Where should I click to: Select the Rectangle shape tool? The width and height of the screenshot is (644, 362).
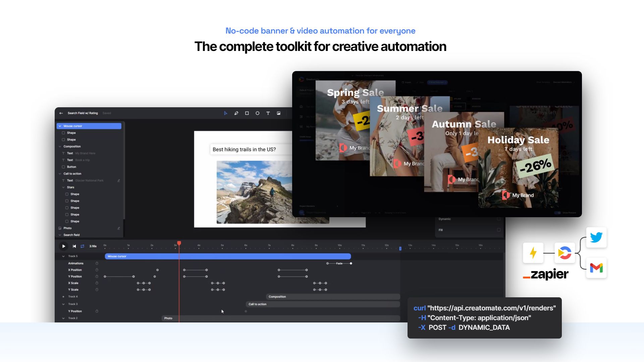point(247,113)
